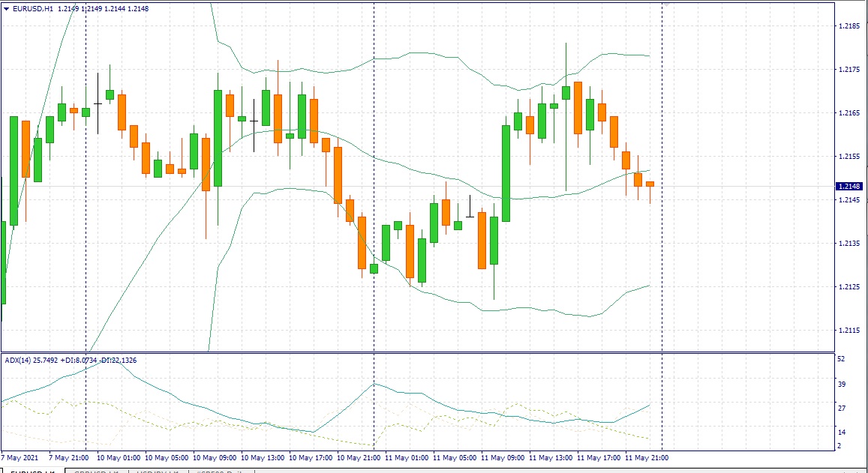Click the 14 value on ADX scale

(842, 433)
